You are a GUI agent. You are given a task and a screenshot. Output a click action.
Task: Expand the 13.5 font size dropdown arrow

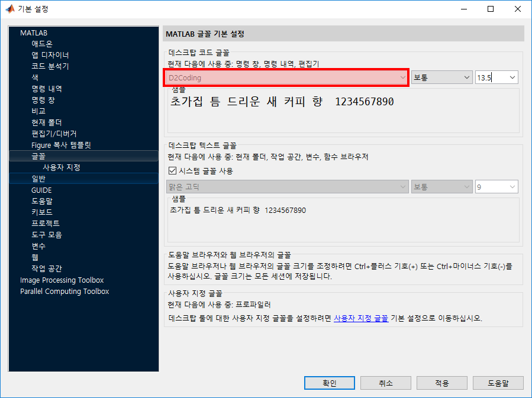(x=512, y=77)
